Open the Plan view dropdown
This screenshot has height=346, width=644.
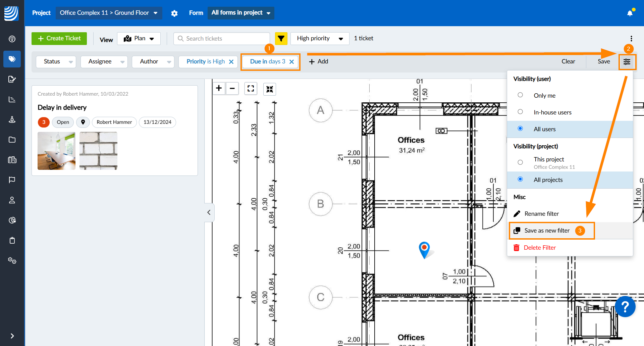pyautogui.click(x=139, y=39)
